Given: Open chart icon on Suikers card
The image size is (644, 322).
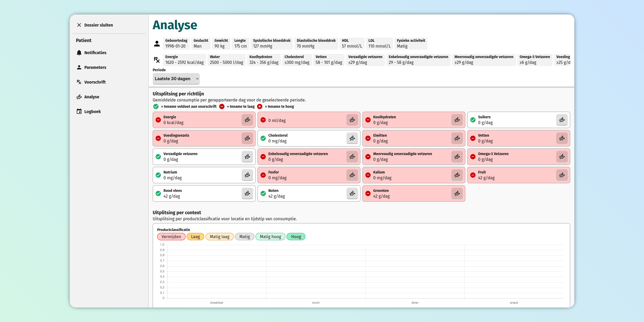Looking at the screenshot, I should pyautogui.click(x=562, y=120).
